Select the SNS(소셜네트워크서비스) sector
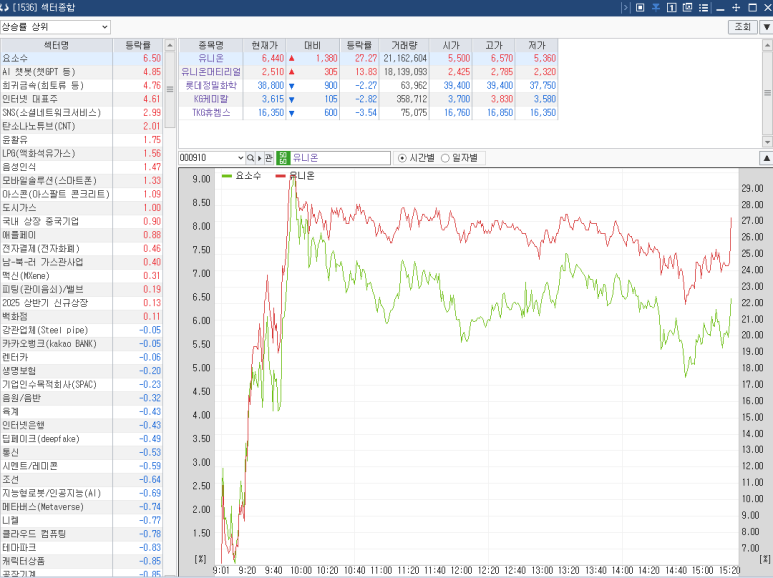The height and width of the screenshot is (578, 773). [81, 112]
